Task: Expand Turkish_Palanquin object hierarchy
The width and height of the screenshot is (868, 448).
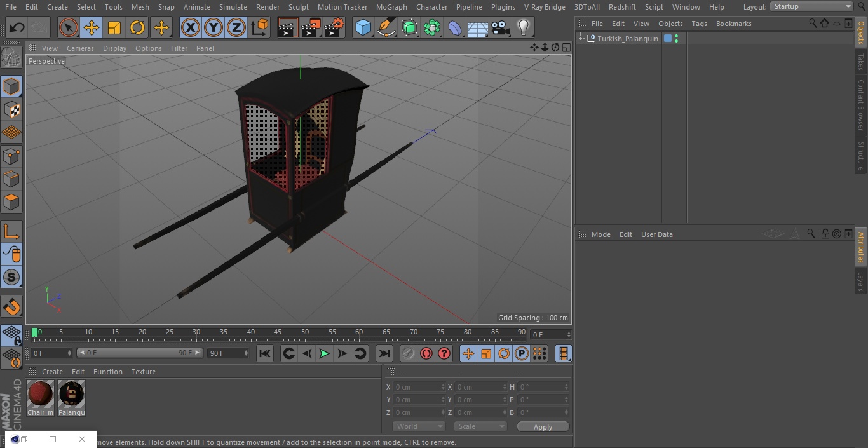Action: tap(580, 39)
